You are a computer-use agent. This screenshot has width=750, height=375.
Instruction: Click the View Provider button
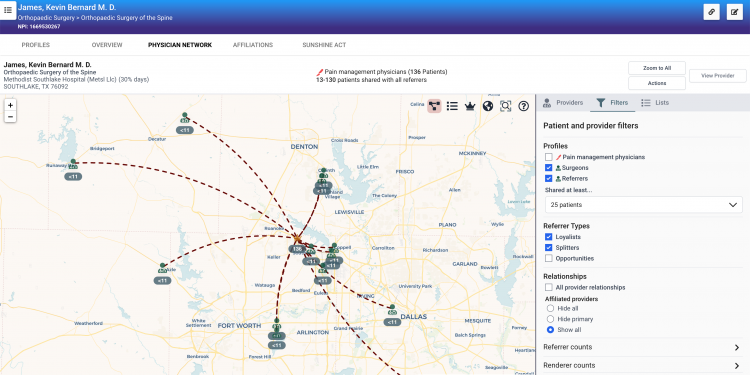coord(717,76)
